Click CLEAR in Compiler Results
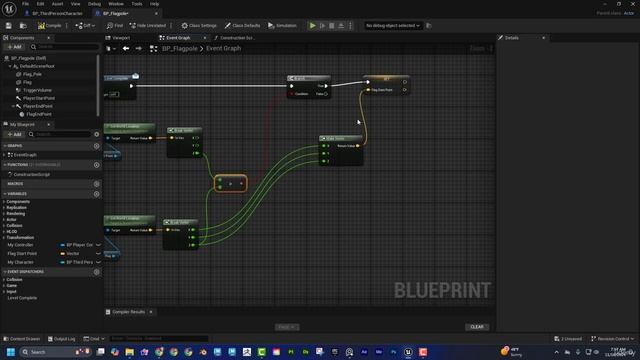 pyautogui.click(x=477, y=327)
